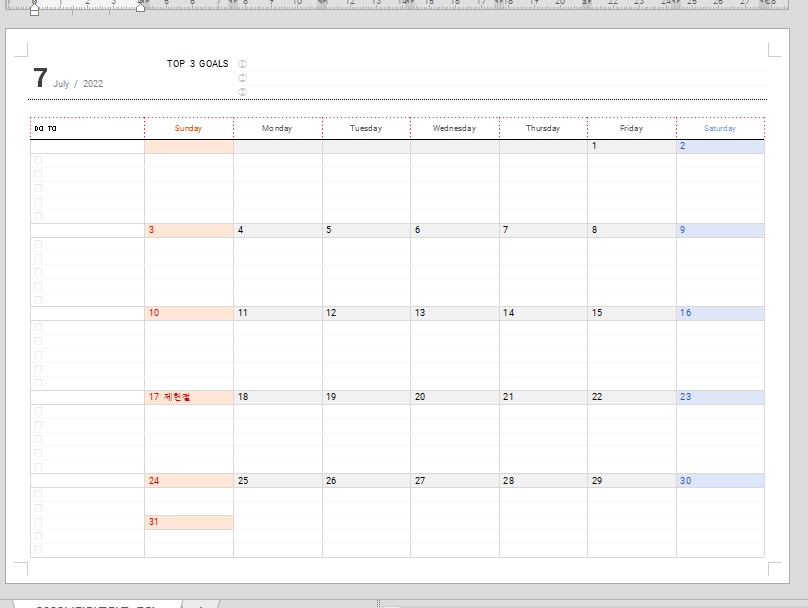Click the Tuesday date 5 cell
808x608 pixels.
(x=366, y=230)
